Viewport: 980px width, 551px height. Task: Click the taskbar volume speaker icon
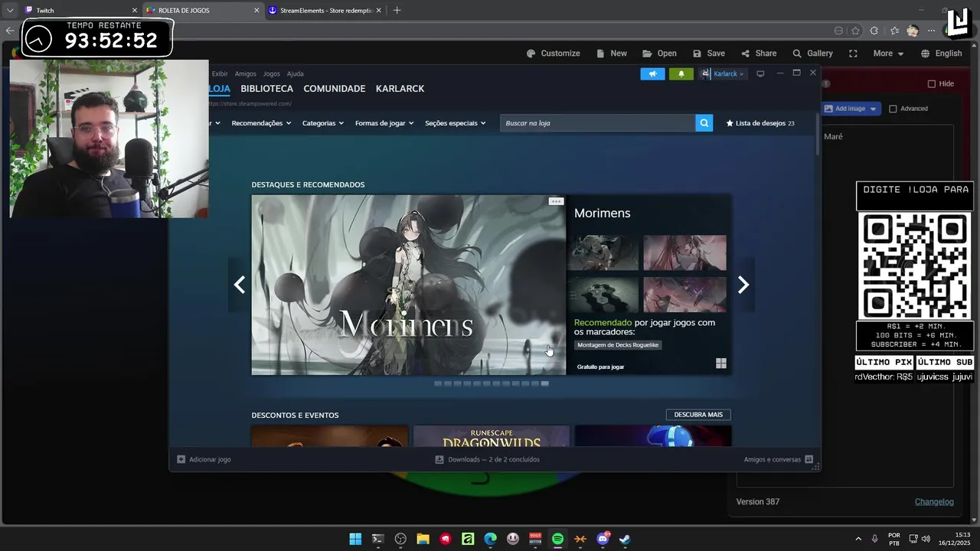[x=926, y=539]
